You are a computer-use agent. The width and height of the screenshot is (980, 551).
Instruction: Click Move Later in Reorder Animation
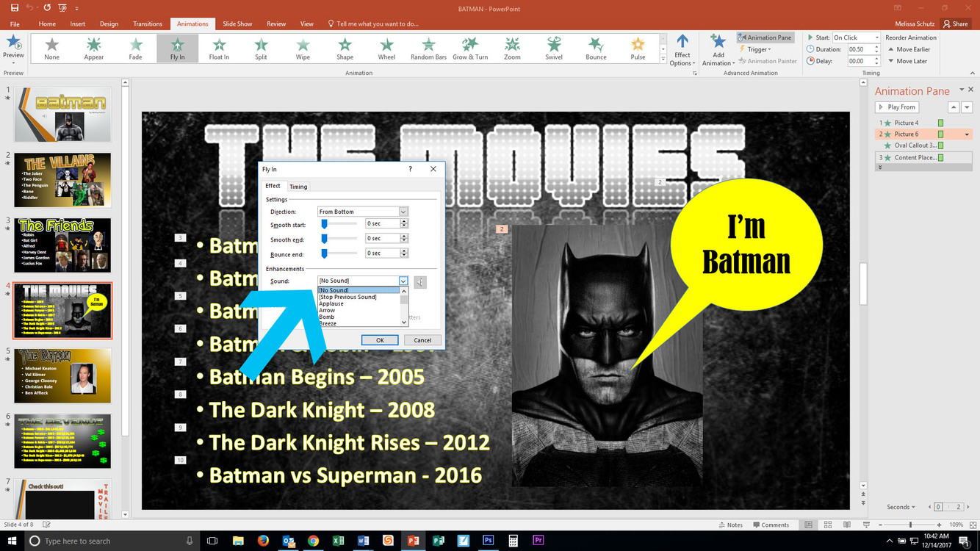(x=907, y=61)
